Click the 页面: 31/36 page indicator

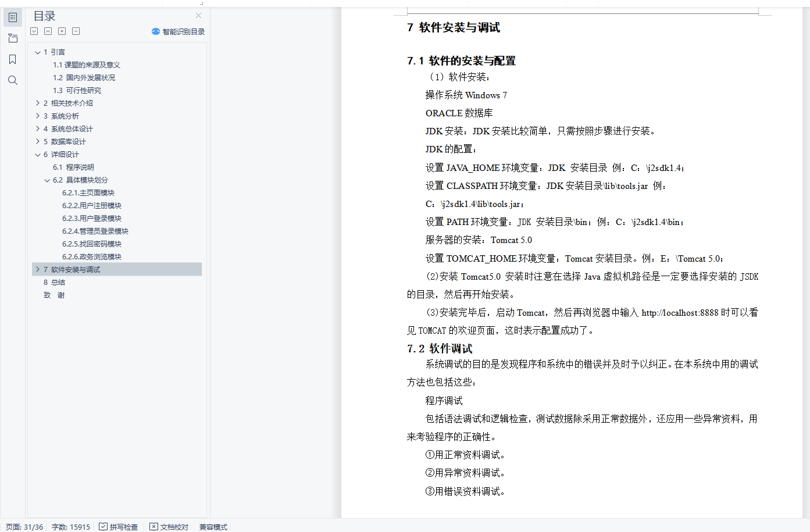pos(24,527)
